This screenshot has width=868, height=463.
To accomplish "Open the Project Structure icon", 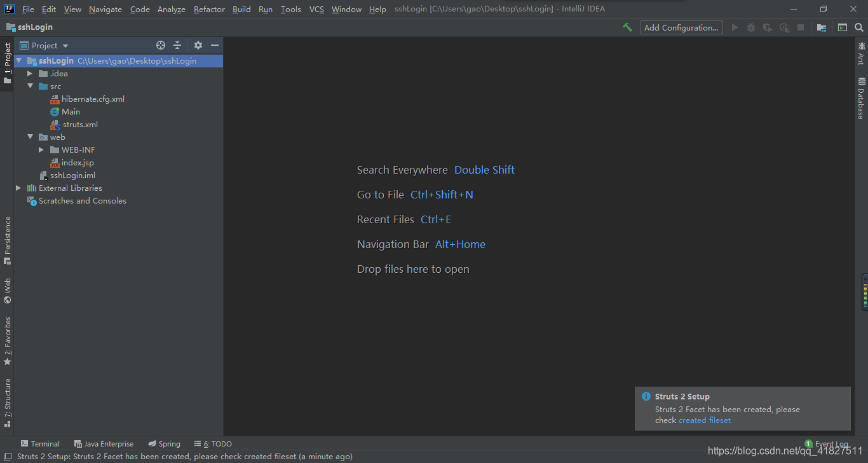I will [x=822, y=27].
